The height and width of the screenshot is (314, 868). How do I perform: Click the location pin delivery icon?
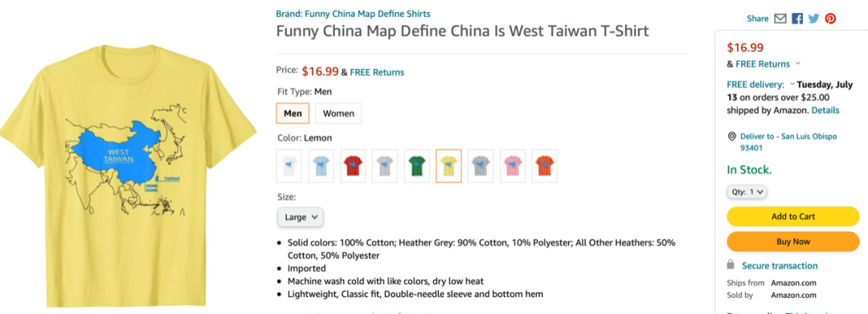point(732,137)
